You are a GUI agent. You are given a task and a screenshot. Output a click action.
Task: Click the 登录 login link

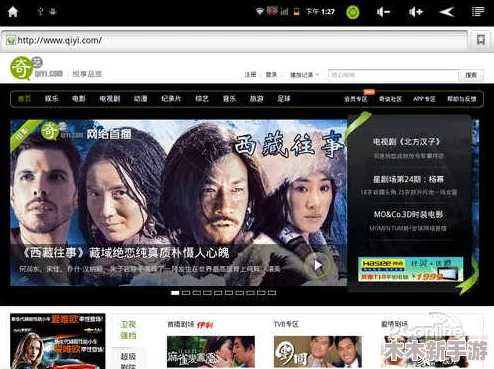271,74
